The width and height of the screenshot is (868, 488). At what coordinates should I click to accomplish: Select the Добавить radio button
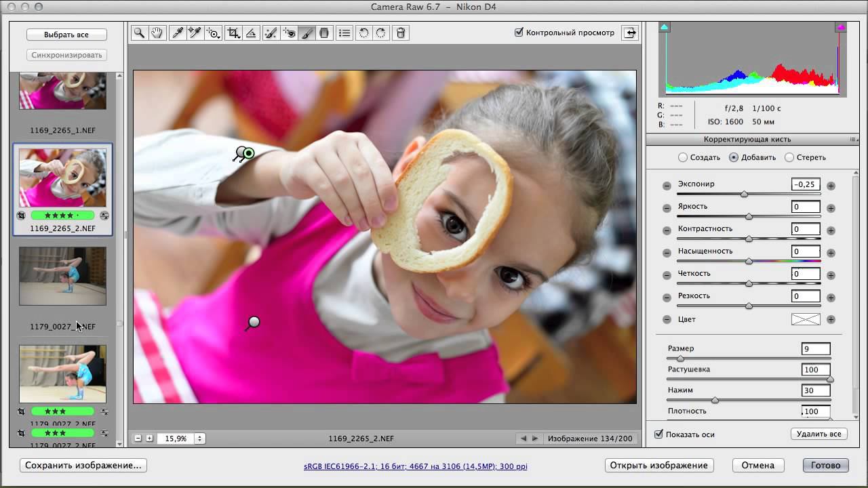click(734, 157)
